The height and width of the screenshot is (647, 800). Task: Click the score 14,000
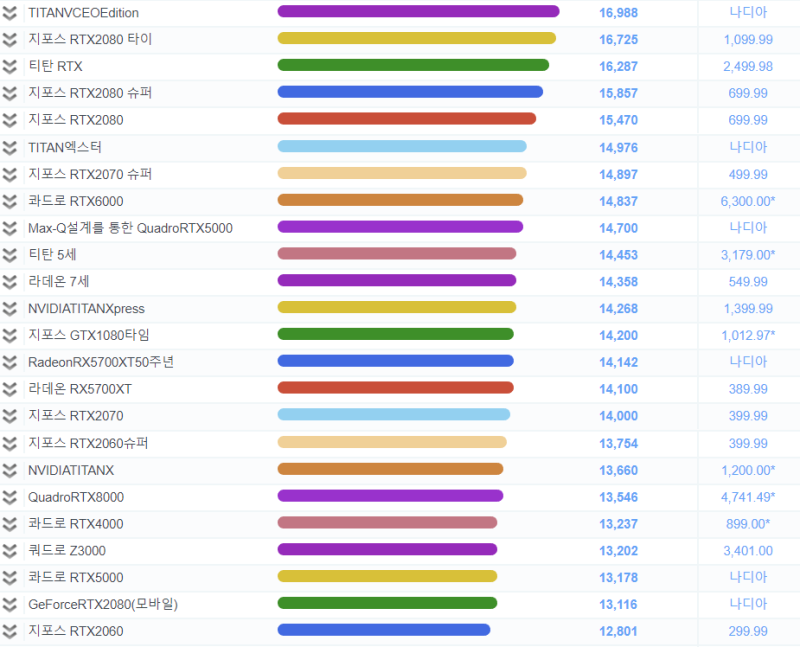click(x=618, y=416)
